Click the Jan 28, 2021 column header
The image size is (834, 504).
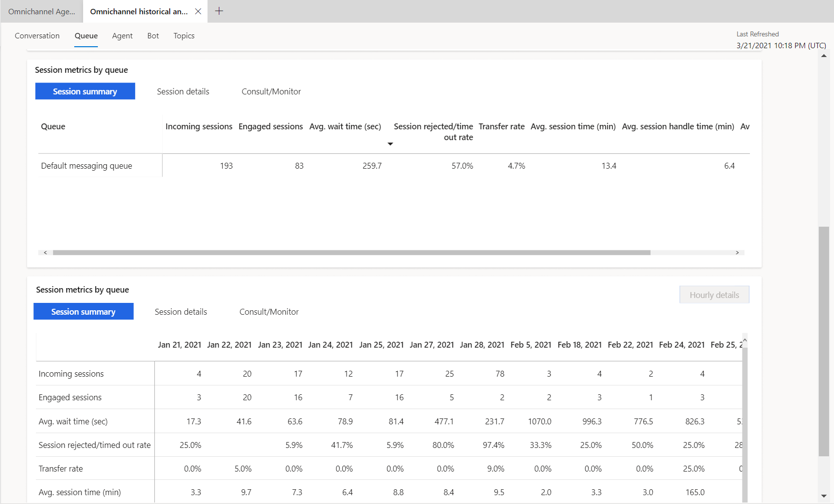(482, 345)
